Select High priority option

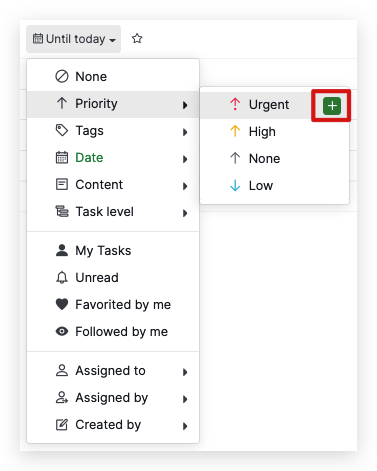[275, 132]
